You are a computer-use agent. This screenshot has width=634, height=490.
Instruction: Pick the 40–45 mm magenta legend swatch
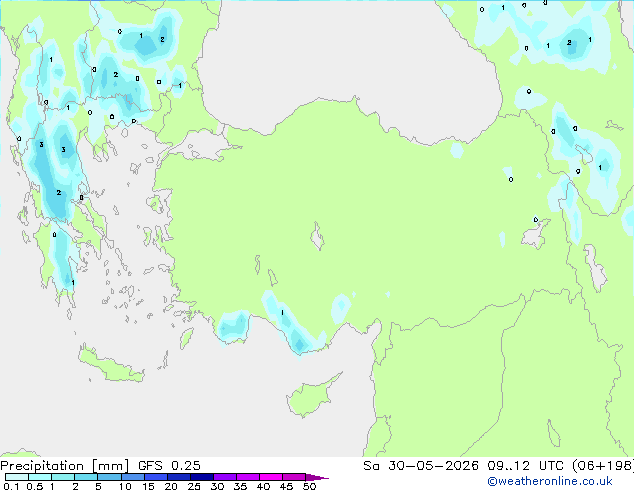click(271, 477)
